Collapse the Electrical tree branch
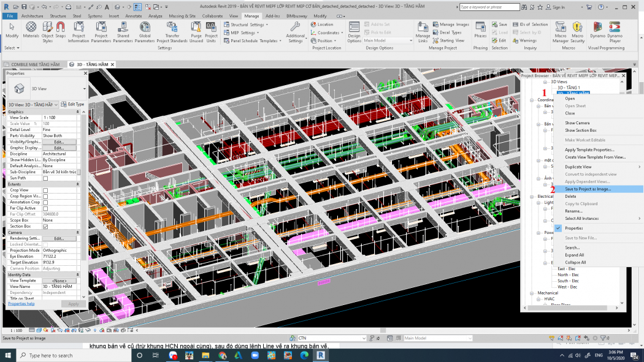This screenshot has height=362, width=644. tap(532, 196)
